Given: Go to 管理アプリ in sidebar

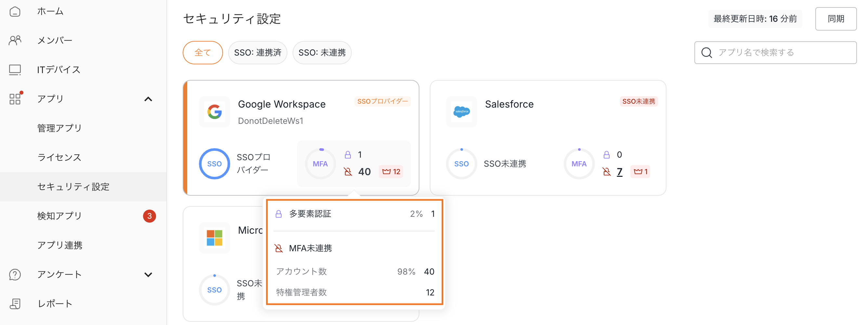Looking at the screenshot, I should 59,128.
